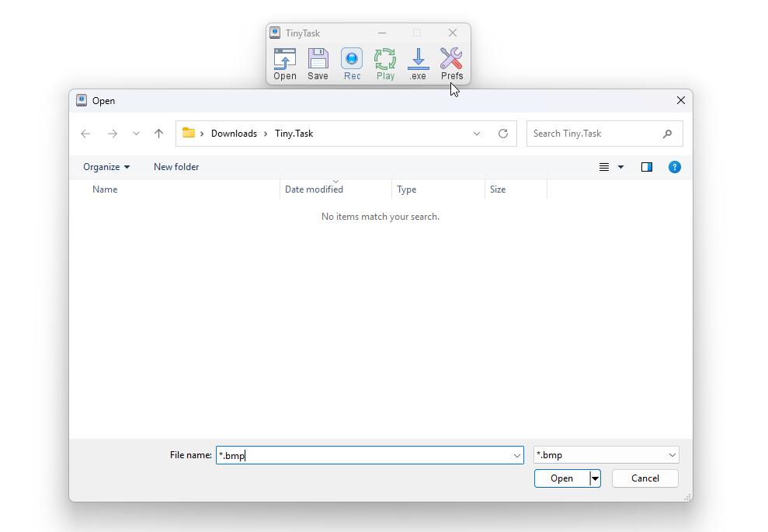Open the *.bmp file type dropdown
The image size is (768, 532).
tap(606, 455)
